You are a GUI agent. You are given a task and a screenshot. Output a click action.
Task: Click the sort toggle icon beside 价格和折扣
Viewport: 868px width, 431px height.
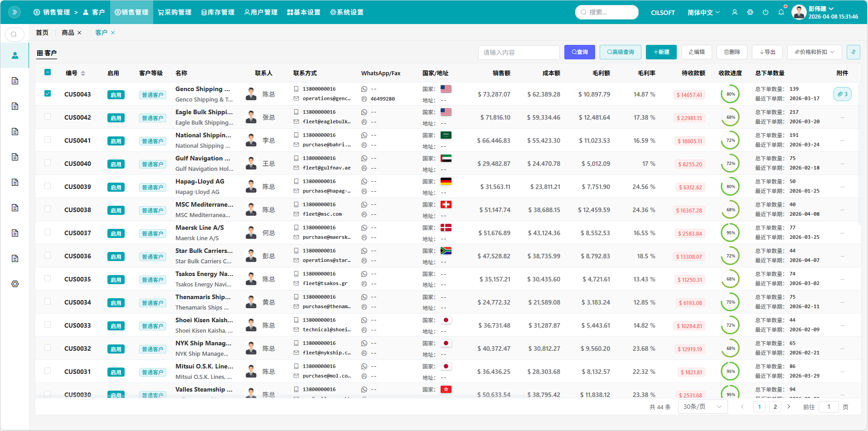click(x=853, y=52)
